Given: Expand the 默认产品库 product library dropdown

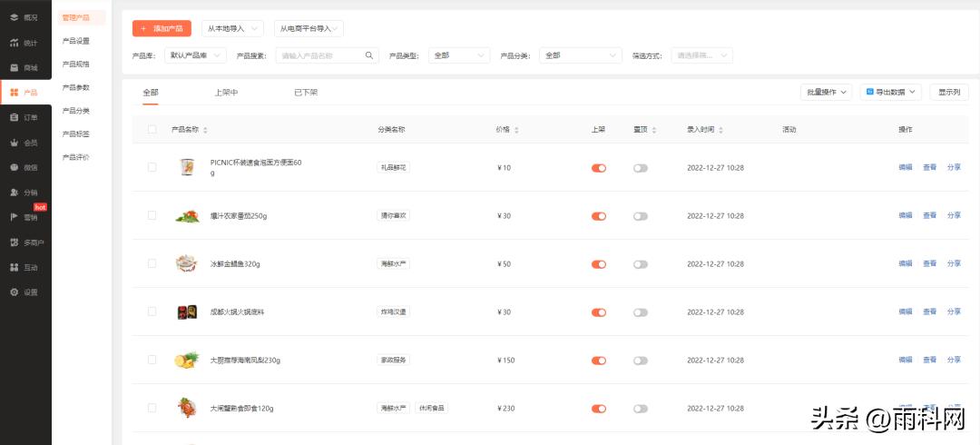Looking at the screenshot, I should pos(195,55).
